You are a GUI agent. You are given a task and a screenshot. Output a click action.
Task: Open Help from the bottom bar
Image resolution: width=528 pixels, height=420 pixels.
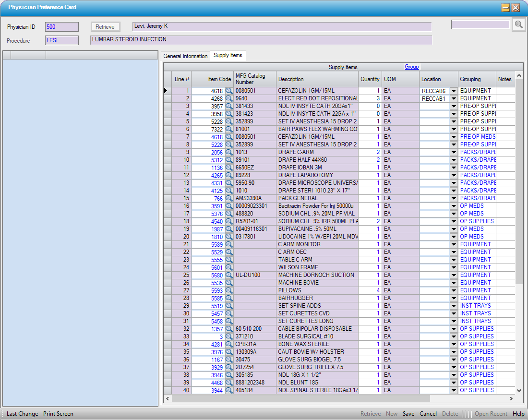pyautogui.click(x=518, y=414)
